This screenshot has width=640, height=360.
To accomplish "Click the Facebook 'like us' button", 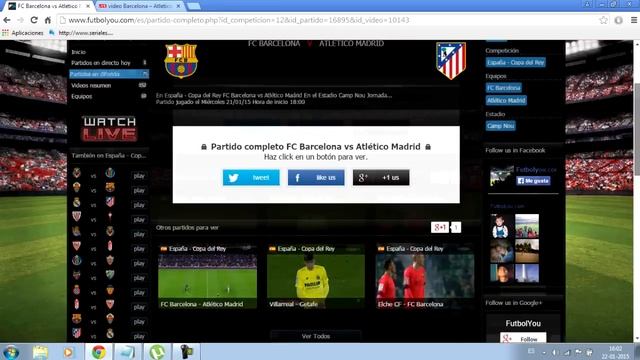I will tap(316, 178).
